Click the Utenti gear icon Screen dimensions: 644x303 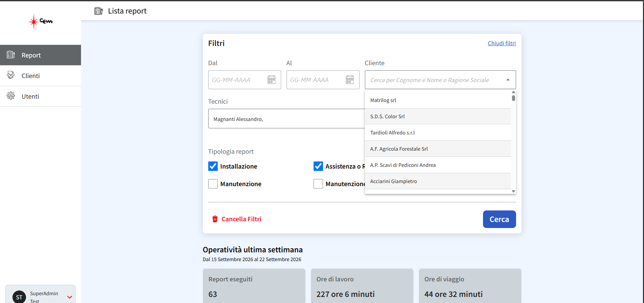coord(11,96)
